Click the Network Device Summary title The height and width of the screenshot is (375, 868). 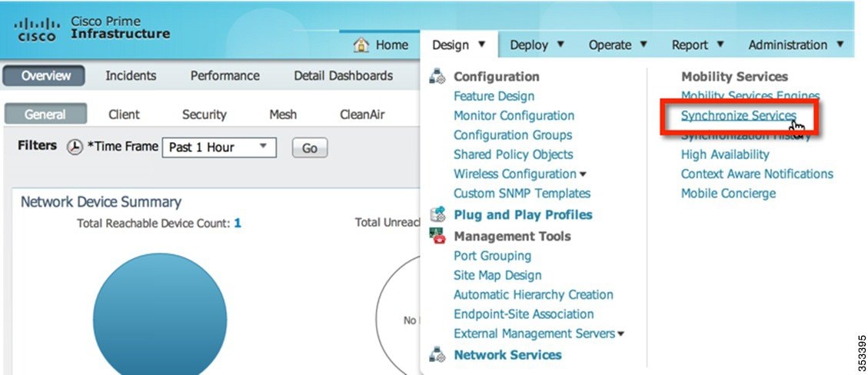coord(101,202)
